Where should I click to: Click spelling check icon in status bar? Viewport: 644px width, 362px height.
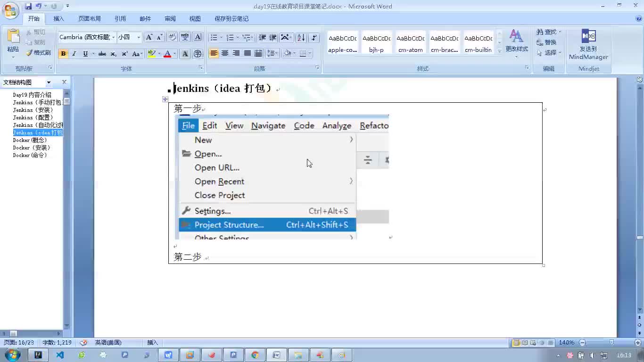click(83, 343)
